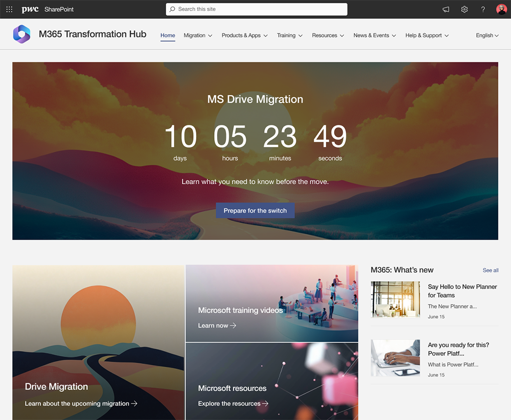This screenshot has height=420, width=511.
Task: Open the Microsoft 365 app launcher
Action: tap(9, 9)
